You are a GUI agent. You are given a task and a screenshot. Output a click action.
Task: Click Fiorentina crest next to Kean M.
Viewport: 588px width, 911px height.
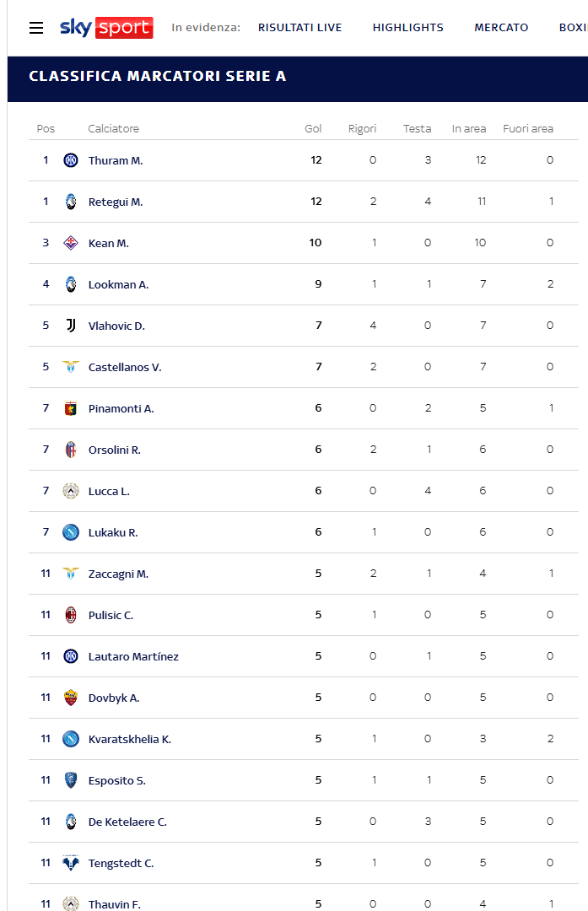[x=71, y=243]
